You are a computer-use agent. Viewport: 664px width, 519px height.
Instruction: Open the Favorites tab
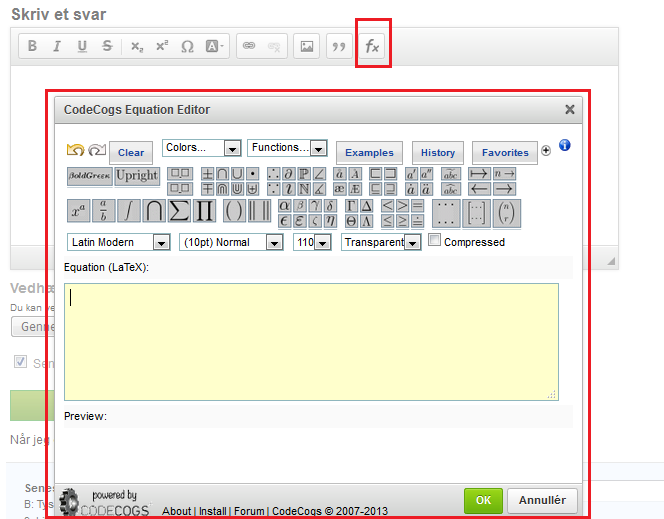click(x=505, y=152)
